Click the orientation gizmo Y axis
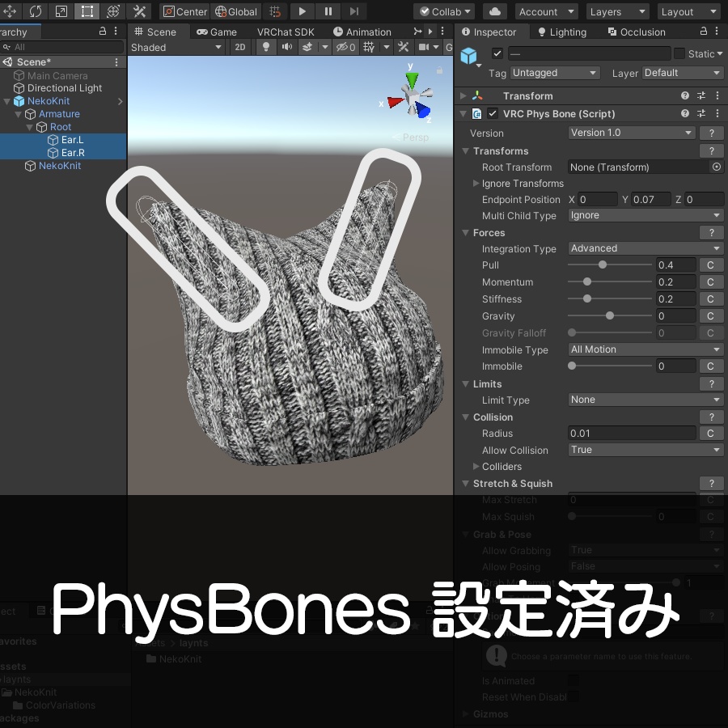The image size is (728, 728). 412,80
